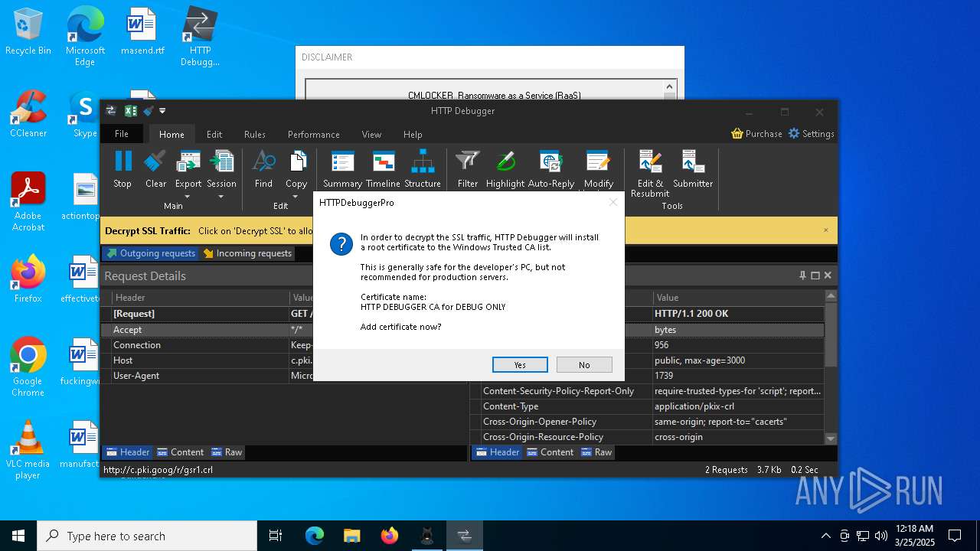Image resolution: width=980 pixels, height=551 pixels.
Task: Open the Help ribbon tab
Action: tap(413, 134)
